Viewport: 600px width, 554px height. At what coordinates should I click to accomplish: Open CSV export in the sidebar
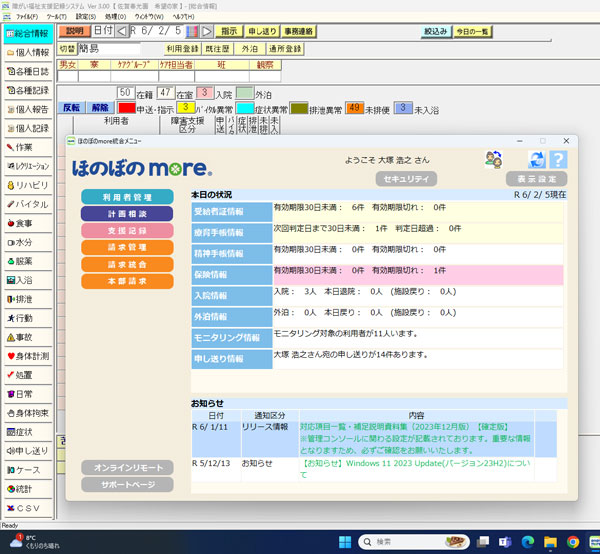28,508
